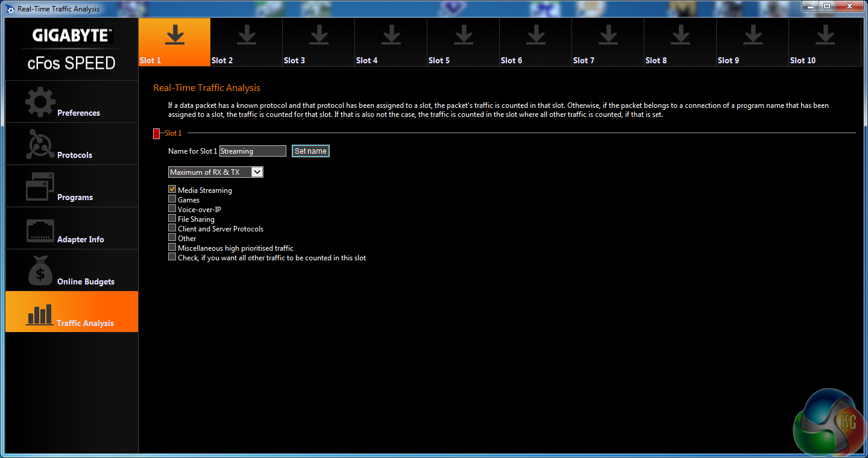Open Online Budgets via the money bag icon
The width and height of the screenshot is (868, 458).
40,271
